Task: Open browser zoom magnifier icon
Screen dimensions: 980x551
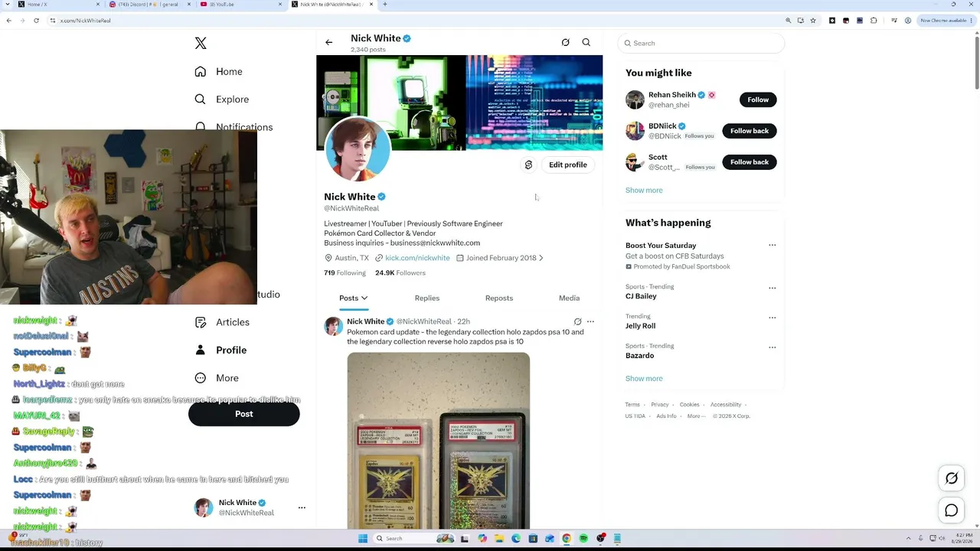Action: [789, 21]
